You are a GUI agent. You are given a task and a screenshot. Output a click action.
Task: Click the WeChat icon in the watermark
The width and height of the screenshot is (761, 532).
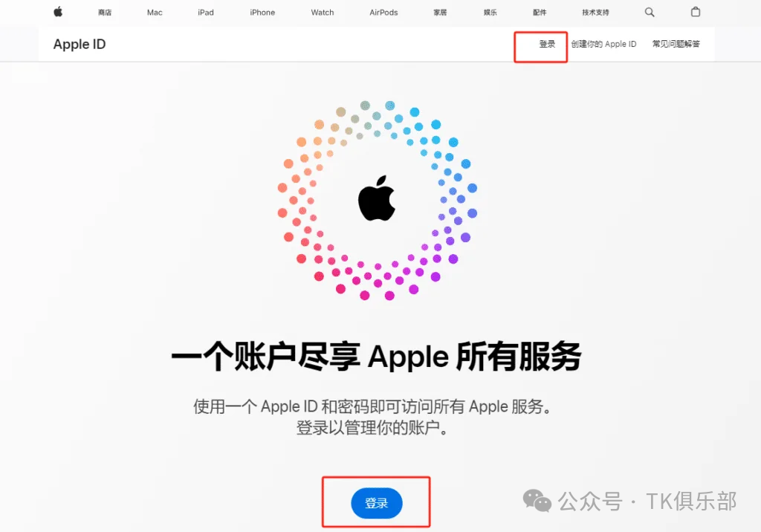[x=537, y=501]
